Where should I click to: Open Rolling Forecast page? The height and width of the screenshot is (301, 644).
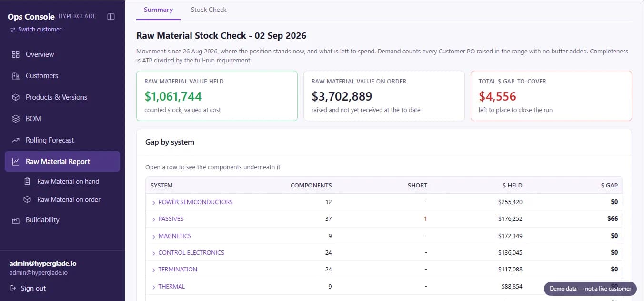coord(62,140)
